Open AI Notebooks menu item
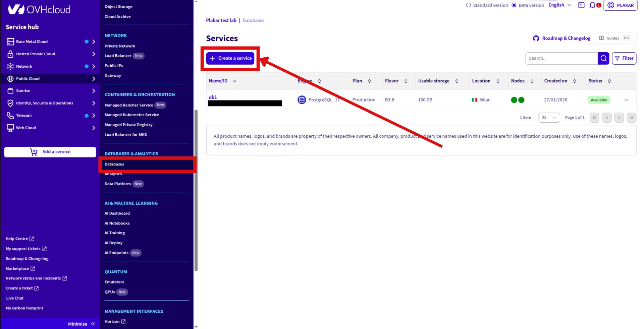644x329 pixels. click(x=117, y=223)
